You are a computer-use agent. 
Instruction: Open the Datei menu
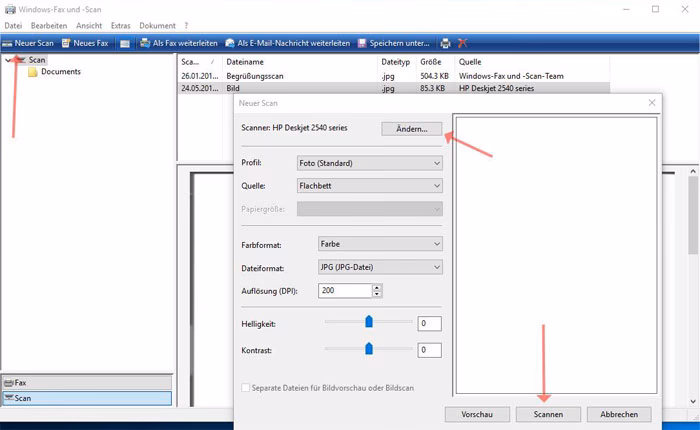point(13,26)
